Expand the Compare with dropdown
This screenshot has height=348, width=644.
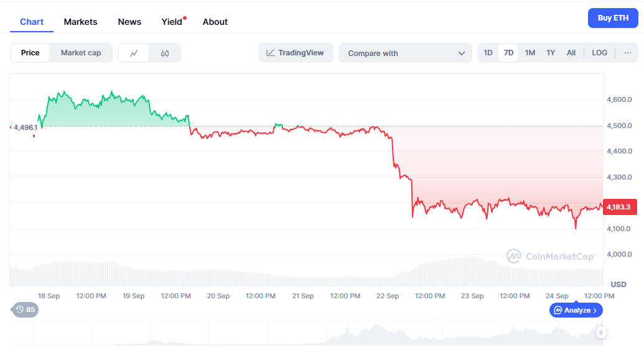406,53
